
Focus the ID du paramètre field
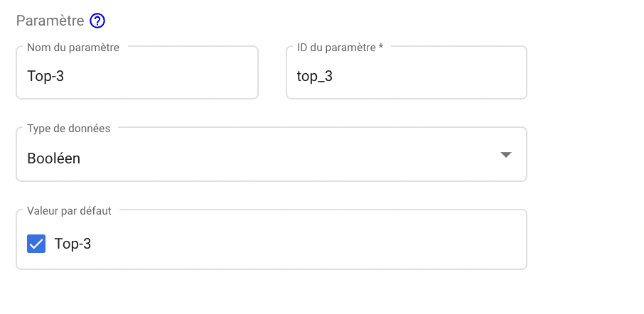(407, 72)
